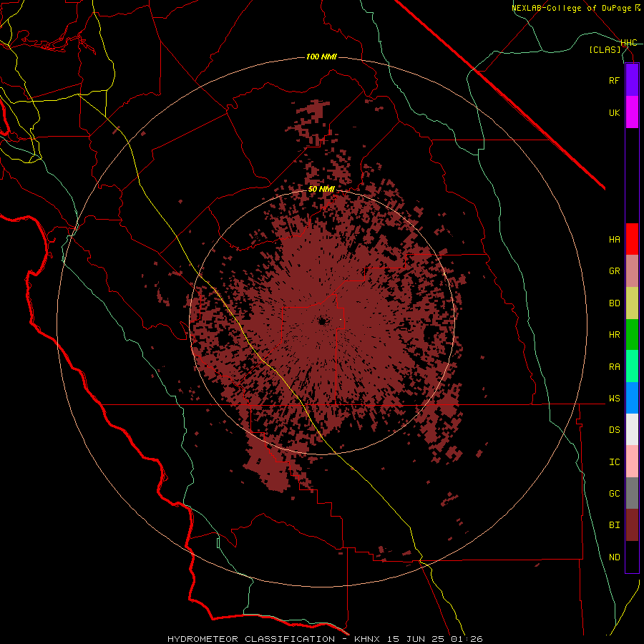This screenshot has height=644, width=644.
Task: Click the HR legend label
Action: (x=614, y=335)
